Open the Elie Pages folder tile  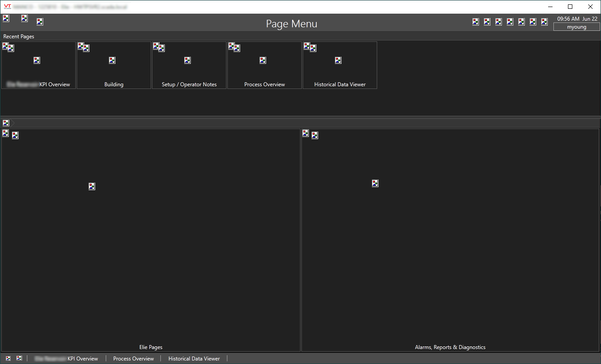151,240
